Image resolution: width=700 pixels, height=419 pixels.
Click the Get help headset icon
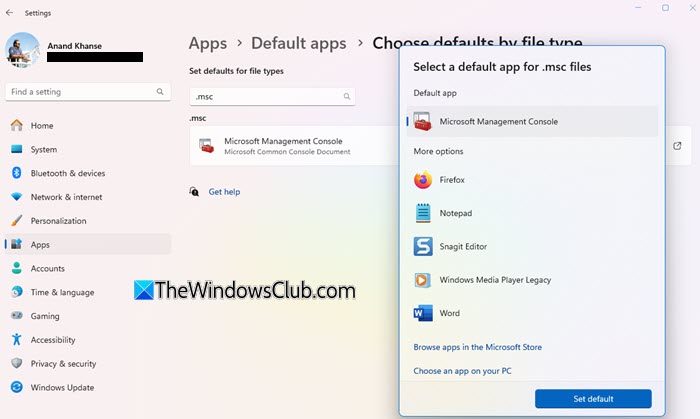pos(194,191)
